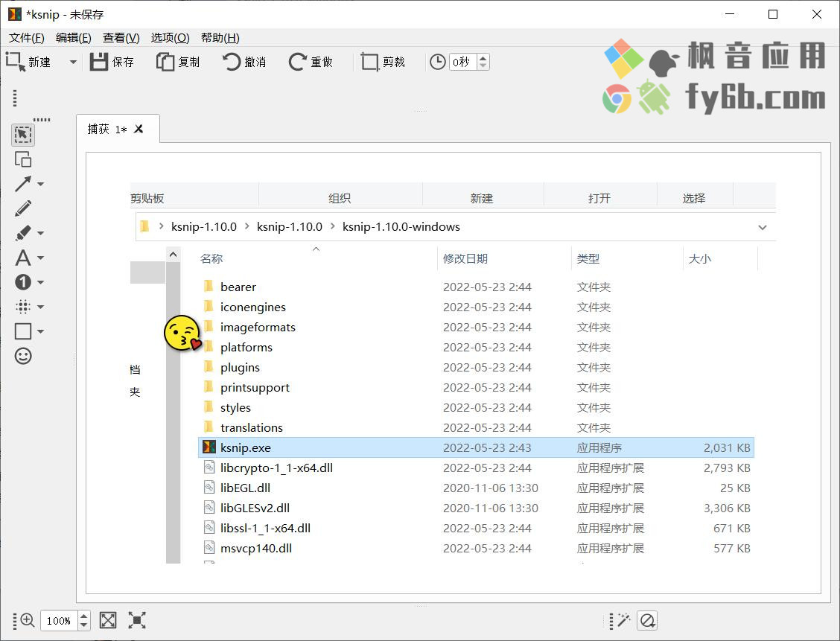Open the 文件 menu
The image size is (840, 641).
tap(26, 38)
